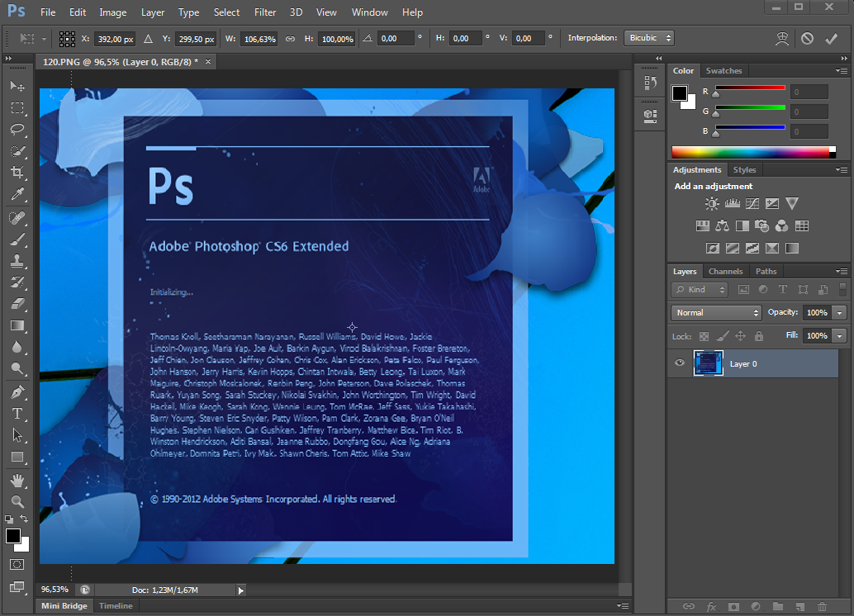Screen dimensions: 854x616
Task: Delete layer with trash button
Action: 822,606
